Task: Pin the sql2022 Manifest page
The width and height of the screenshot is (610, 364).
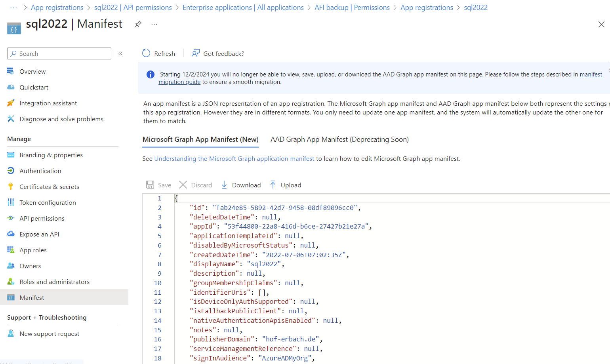Action: click(x=138, y=24)
